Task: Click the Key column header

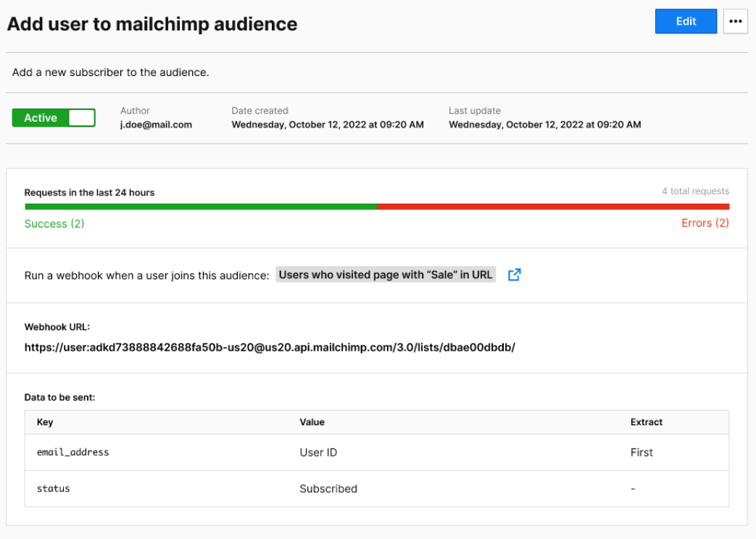Action: pos(45,422)
